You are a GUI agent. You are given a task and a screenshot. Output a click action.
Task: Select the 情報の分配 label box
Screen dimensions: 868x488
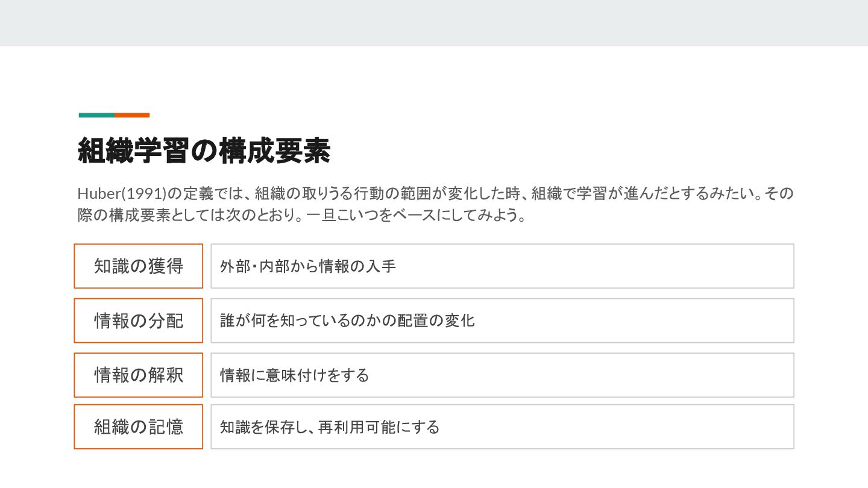pos(139,321)
